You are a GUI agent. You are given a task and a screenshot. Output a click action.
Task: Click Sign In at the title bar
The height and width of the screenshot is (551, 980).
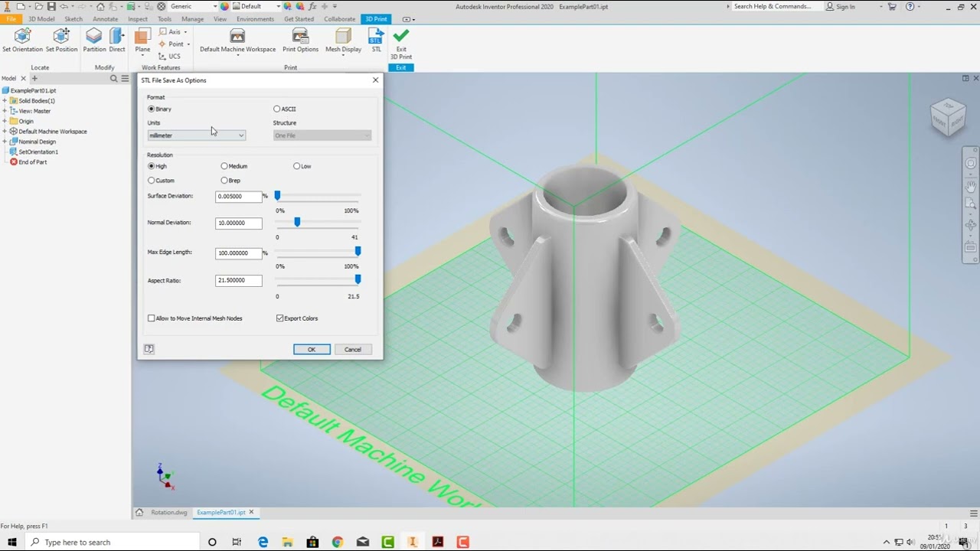coord(841,6)
